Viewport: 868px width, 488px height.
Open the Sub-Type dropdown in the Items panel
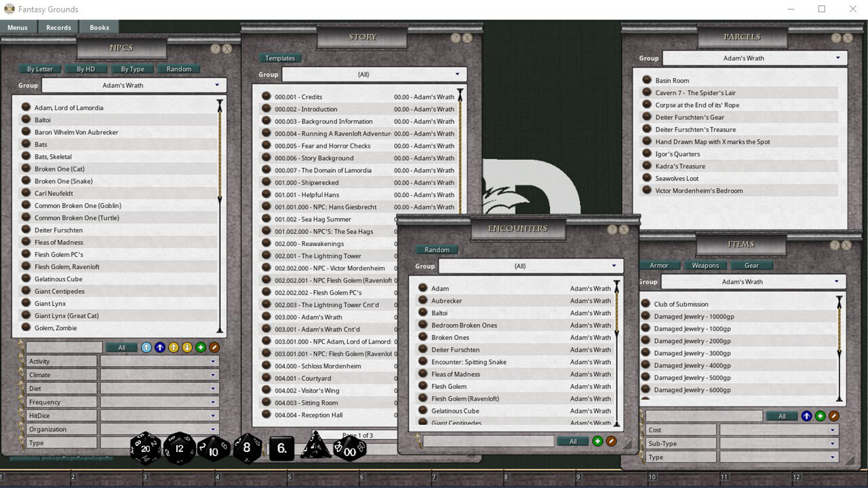click(x=778, y=443)
